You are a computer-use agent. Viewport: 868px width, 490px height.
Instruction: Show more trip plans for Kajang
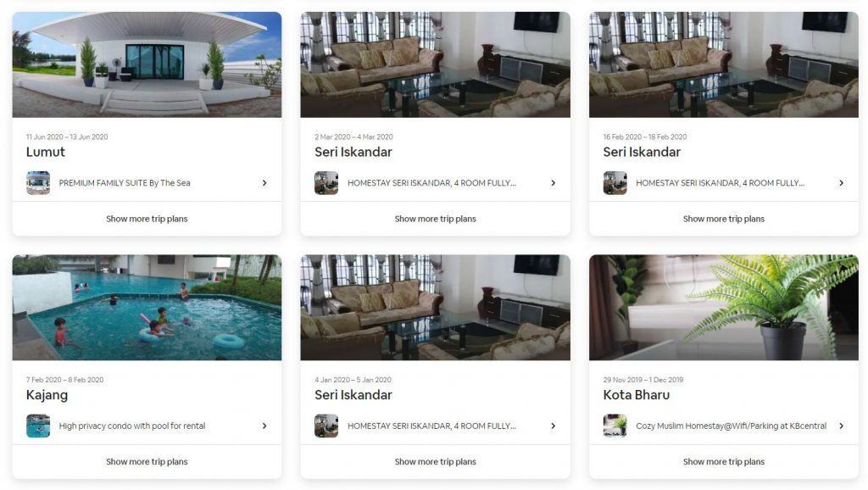[x=147, y=462]
